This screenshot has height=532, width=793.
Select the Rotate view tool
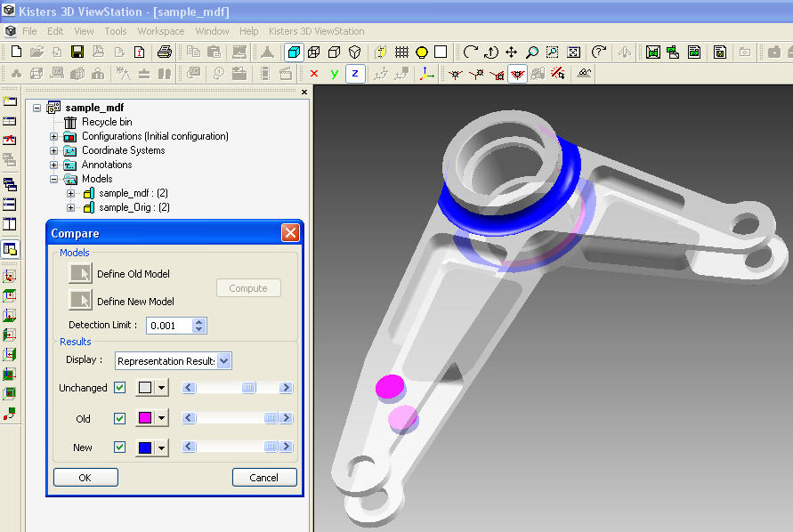(470, 52)
